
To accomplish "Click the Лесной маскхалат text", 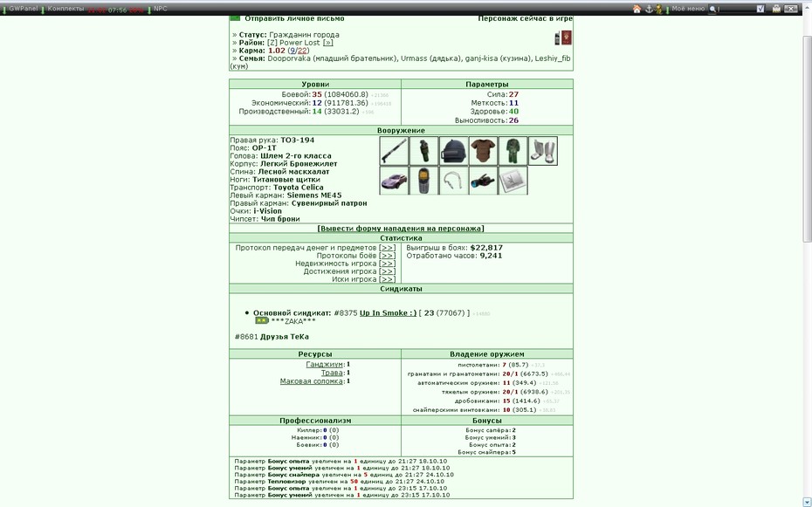I will 293,172.
